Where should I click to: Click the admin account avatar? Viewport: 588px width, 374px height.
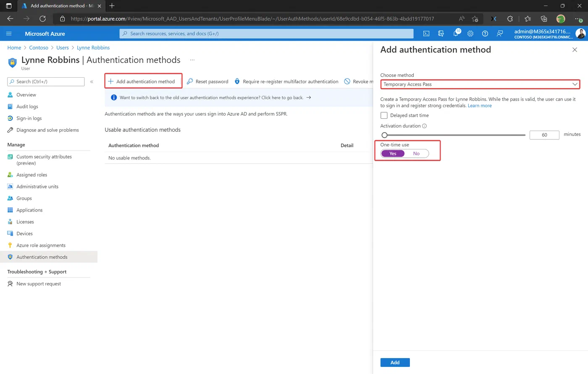pyautogui.click(x=580, y=34)
